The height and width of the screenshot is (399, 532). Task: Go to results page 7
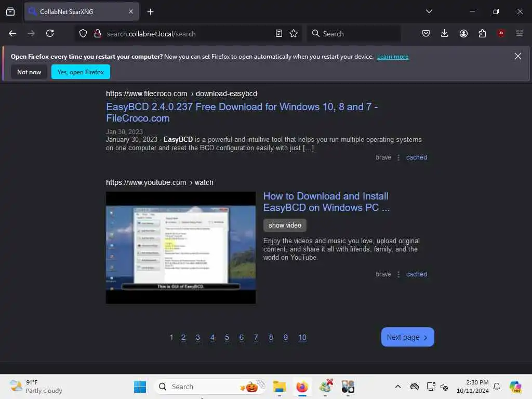pos(256,337)
